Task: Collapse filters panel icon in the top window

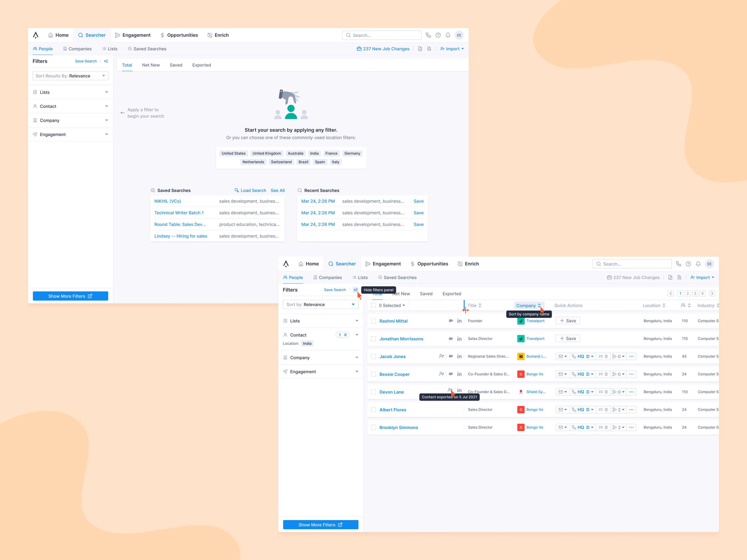Action: click(x=106, y=61)
